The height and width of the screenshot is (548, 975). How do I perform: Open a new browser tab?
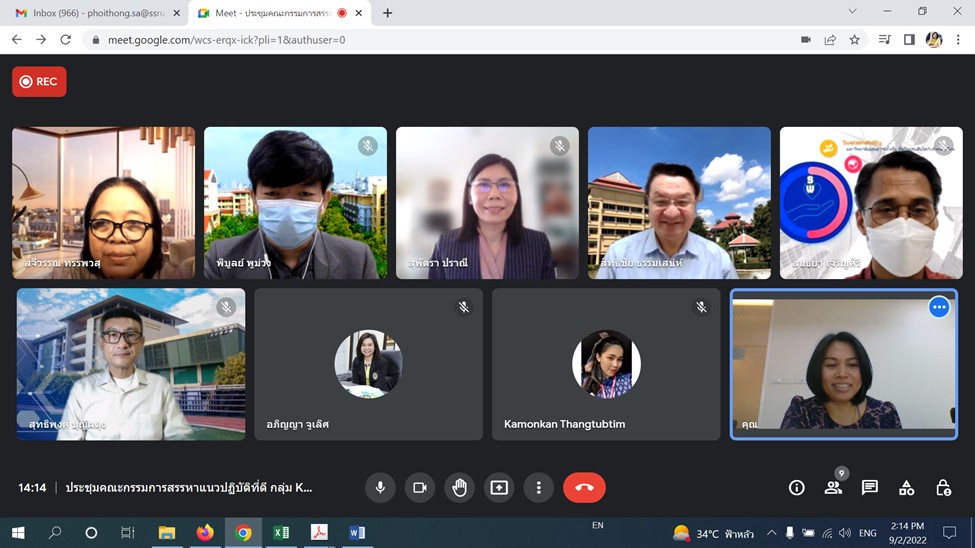(x=387, y=13)
